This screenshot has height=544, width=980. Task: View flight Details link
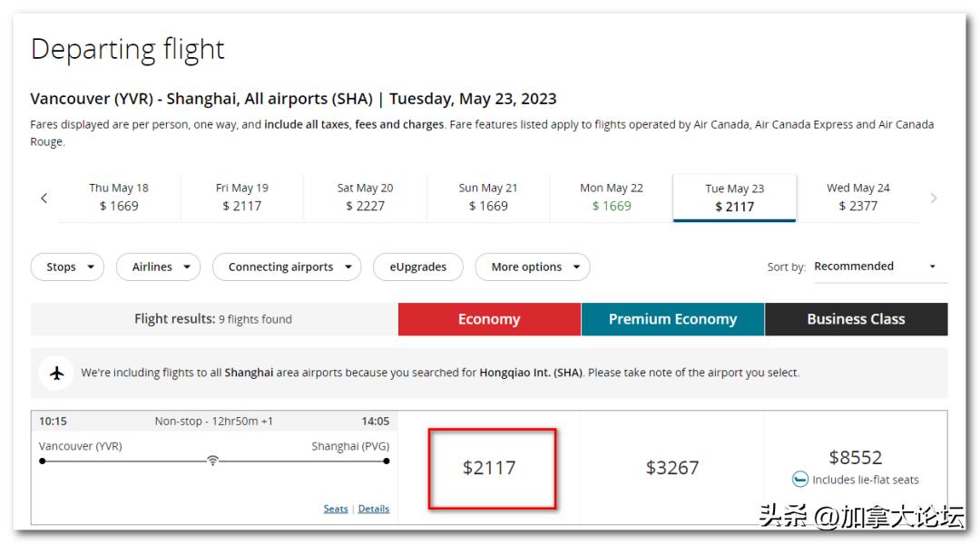coord(374,509)
